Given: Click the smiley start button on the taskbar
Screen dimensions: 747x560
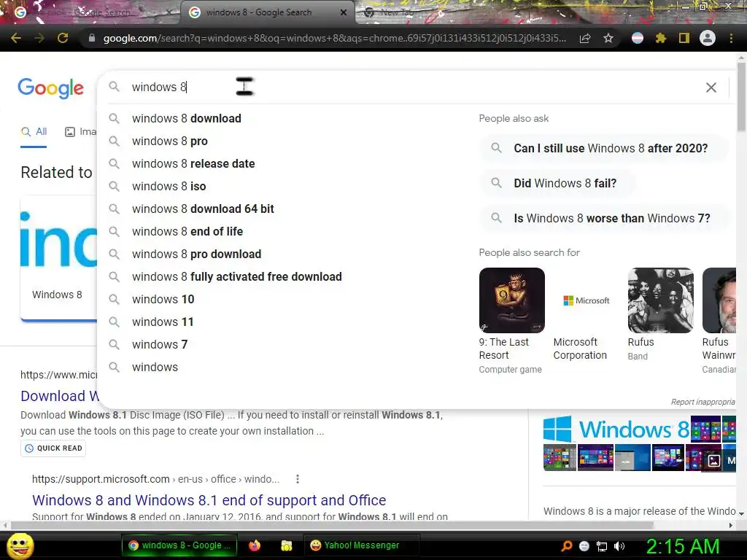Looking at the screenshot, I should click(x=20, y=545).
